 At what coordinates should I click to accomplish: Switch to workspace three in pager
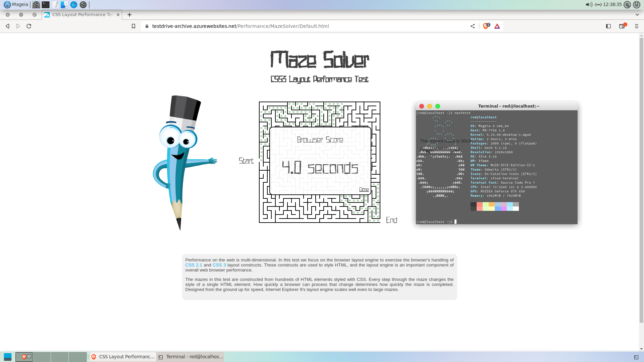click(x=60, y=357)
